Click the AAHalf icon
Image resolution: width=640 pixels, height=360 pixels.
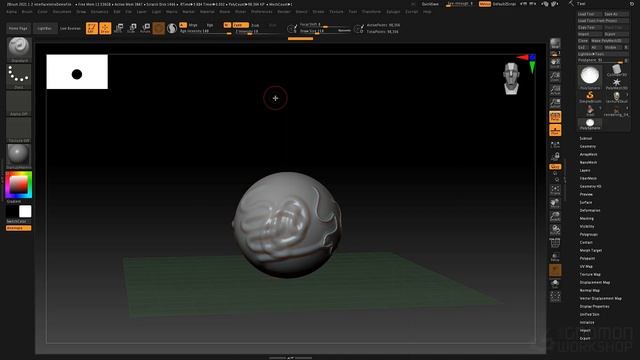point(555,103)
